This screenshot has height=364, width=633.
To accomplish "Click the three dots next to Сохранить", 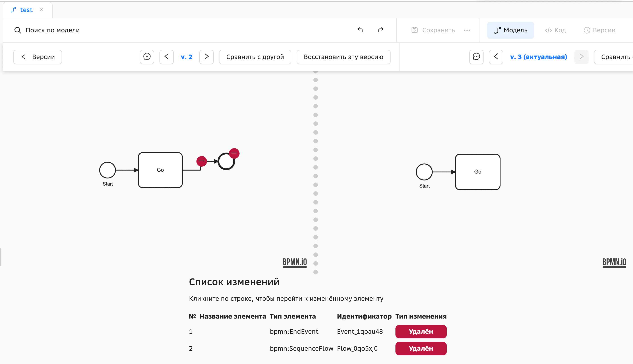I will (467, 30).
